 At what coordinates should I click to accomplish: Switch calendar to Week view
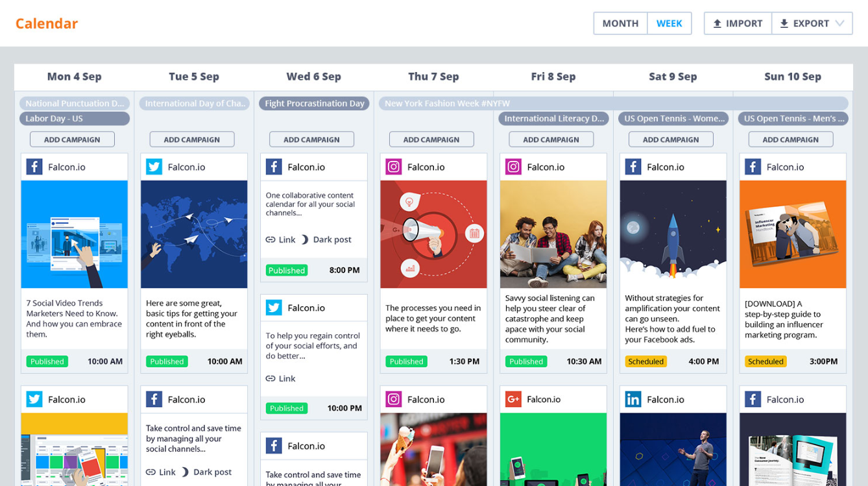[669, 23]
